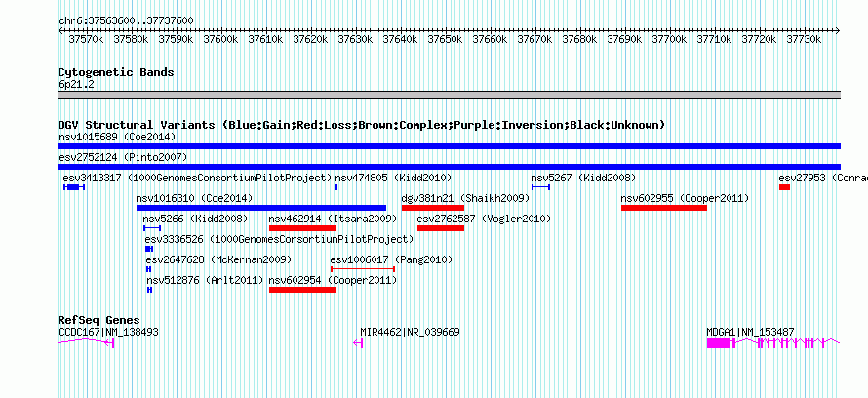
Task: Open the DGV Structural Variants track title
Action: click(x=362, y=125)
